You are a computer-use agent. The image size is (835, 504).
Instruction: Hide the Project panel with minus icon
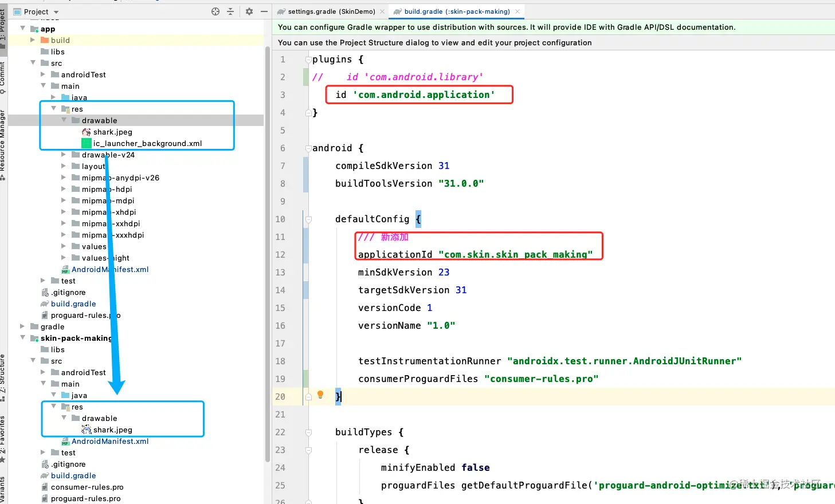click(264, 11)
